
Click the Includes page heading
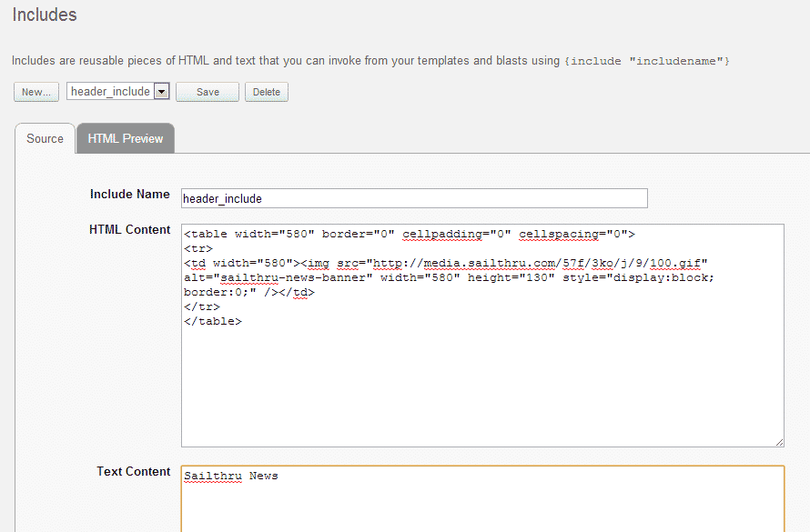(x=45, y=15)
